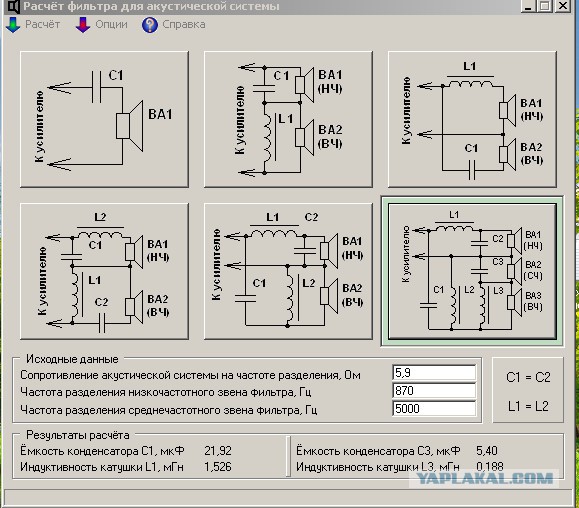Select the L2 C1 L1 C2 series schematic

[x=104, y=271]
